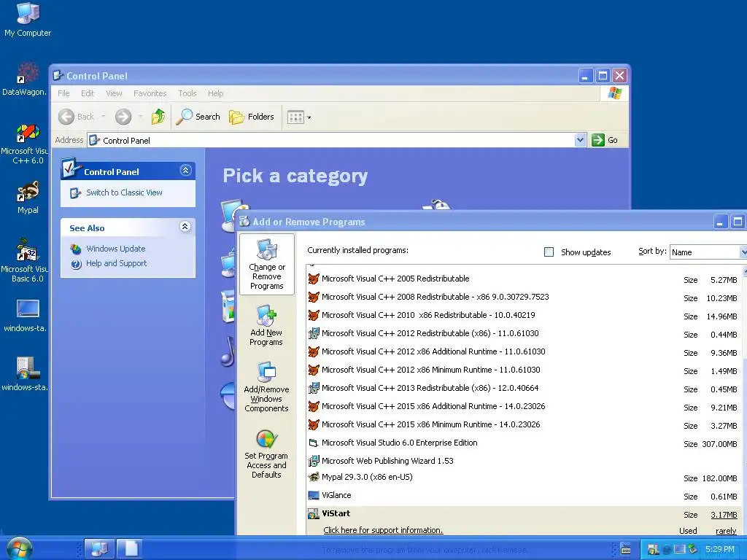The width and height of the screenshot is (747, 560).
Task: Select the Mypal 29.3.0 program icon
Action: pos(314,477)
